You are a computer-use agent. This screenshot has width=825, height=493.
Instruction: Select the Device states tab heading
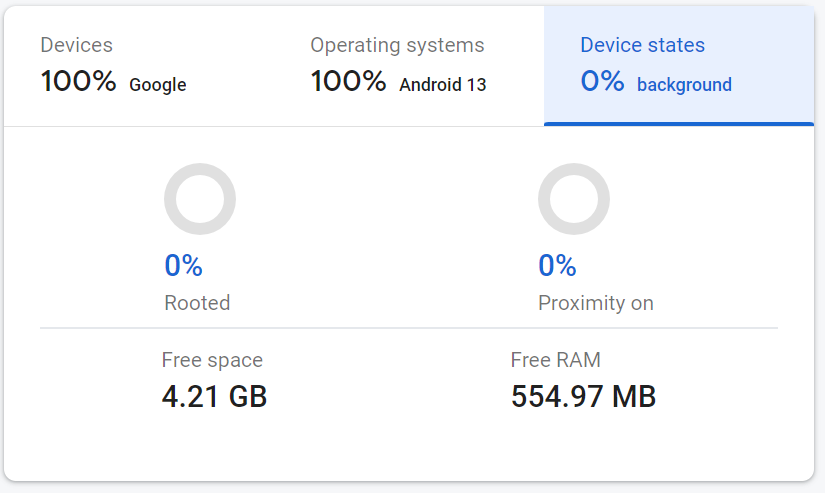[642, 45]
